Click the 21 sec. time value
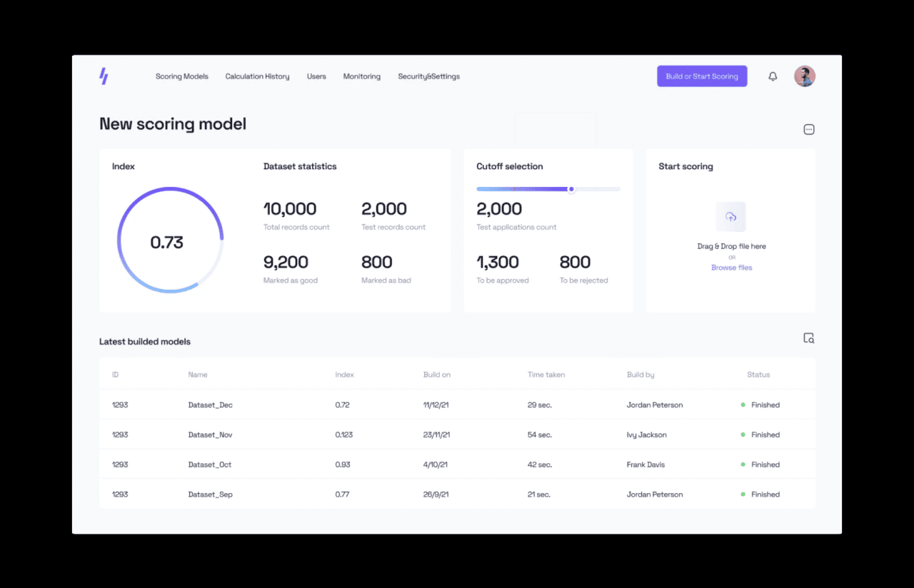 tap(540, 495)
